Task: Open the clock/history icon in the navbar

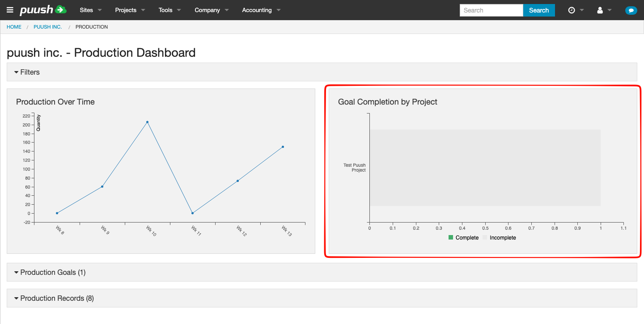Action: click(573, 10)
